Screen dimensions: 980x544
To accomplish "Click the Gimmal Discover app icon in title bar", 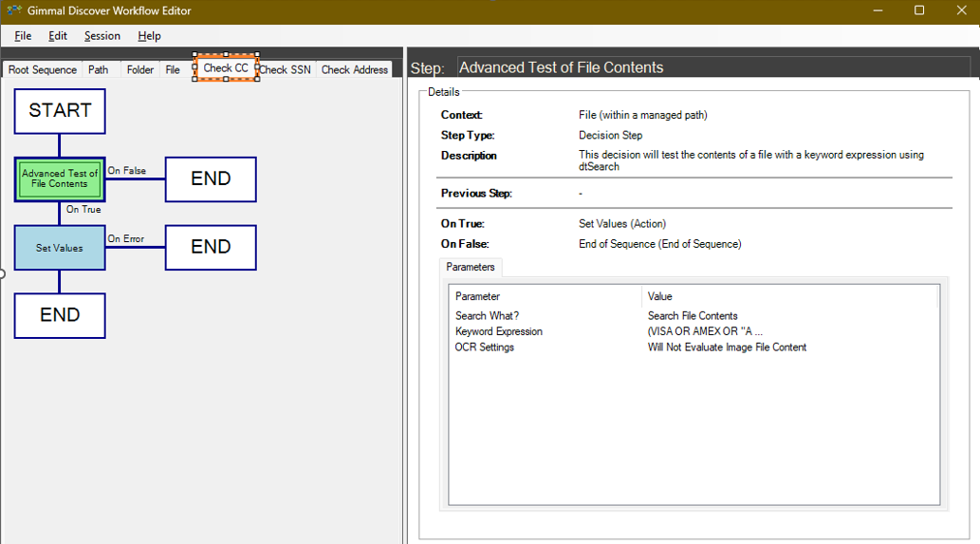I will tap(13, 10).
